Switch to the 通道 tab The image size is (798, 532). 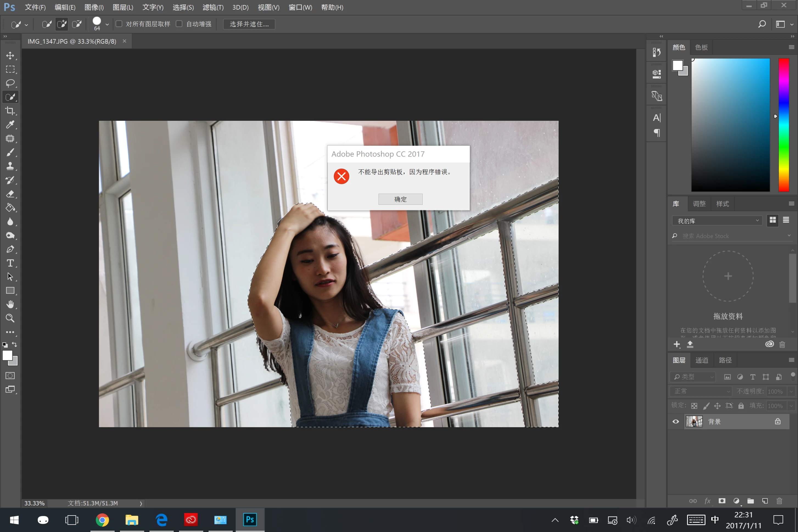(702, 360)
